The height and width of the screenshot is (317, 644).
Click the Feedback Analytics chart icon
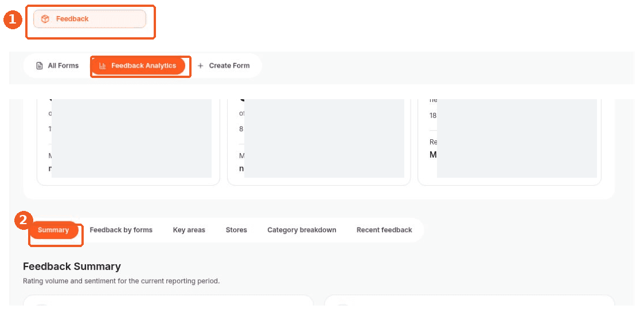coord(103,66)
